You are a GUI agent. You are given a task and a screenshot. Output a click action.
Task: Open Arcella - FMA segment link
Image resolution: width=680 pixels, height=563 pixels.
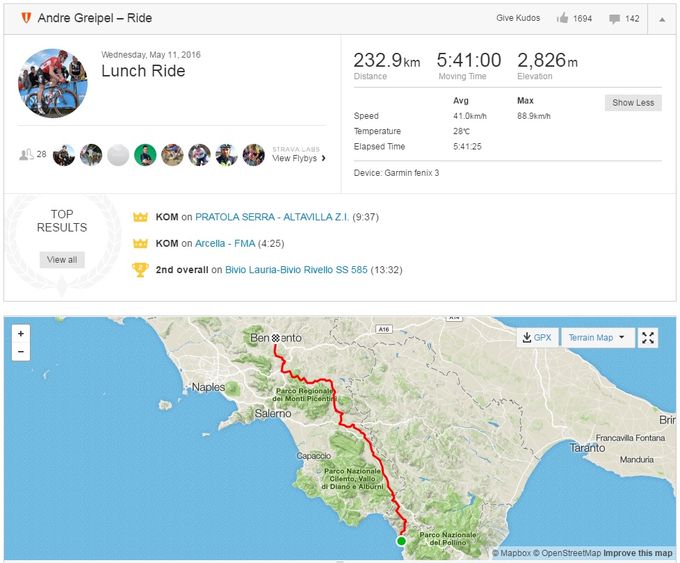pyautogui.click(x=223, y=243)
